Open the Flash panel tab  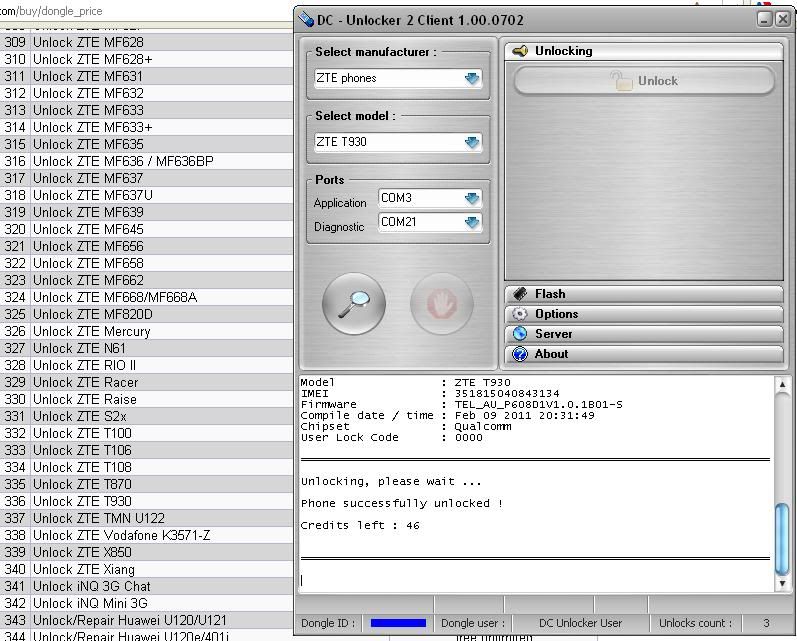pyautogui.click(x=644, y=294)
